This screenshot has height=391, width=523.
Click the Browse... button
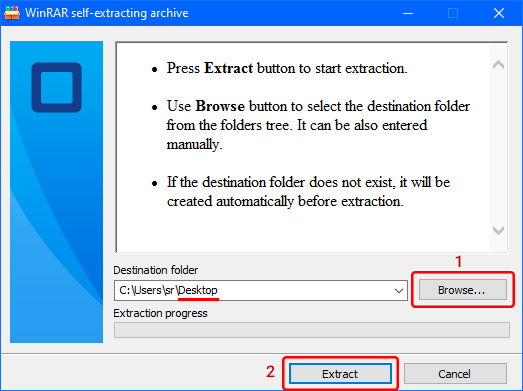463,290
